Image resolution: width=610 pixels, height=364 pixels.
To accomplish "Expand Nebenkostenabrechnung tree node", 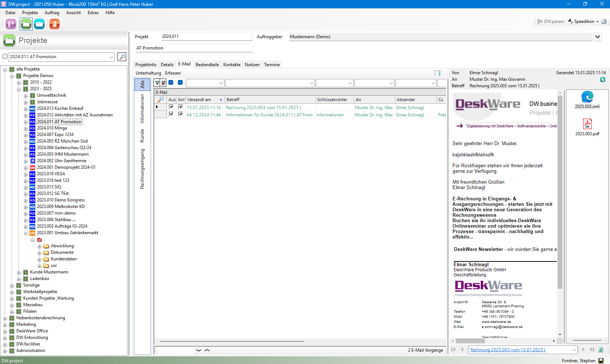I will point(5,318).
